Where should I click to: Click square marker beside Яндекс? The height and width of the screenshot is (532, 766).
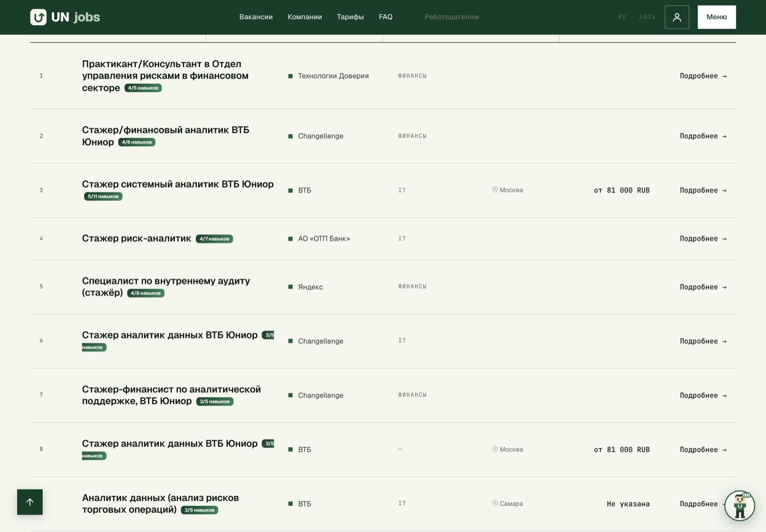click(x=291, y=287)
